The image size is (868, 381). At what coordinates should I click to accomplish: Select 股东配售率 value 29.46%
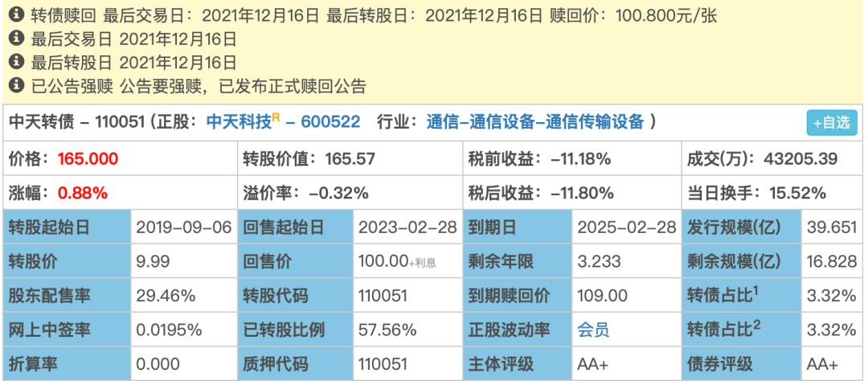(x=166, y=296)
